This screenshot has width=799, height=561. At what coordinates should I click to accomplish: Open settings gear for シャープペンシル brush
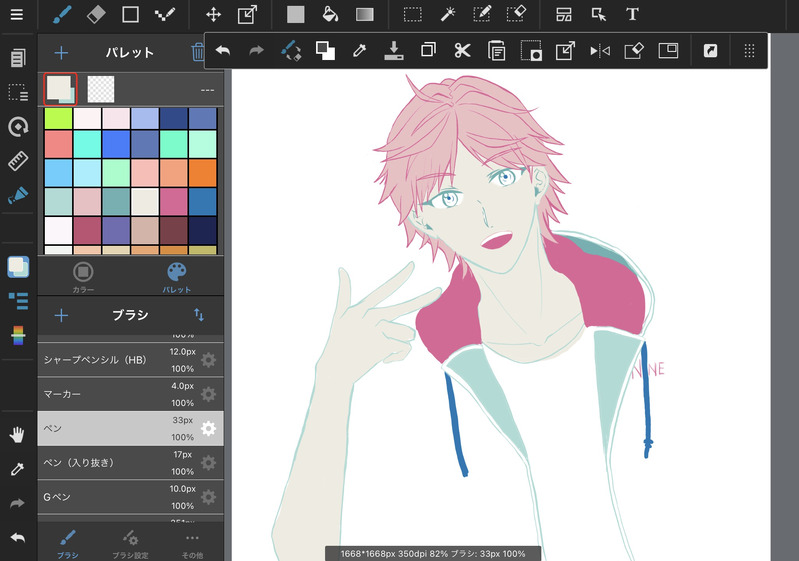click(x=208, y=360)
